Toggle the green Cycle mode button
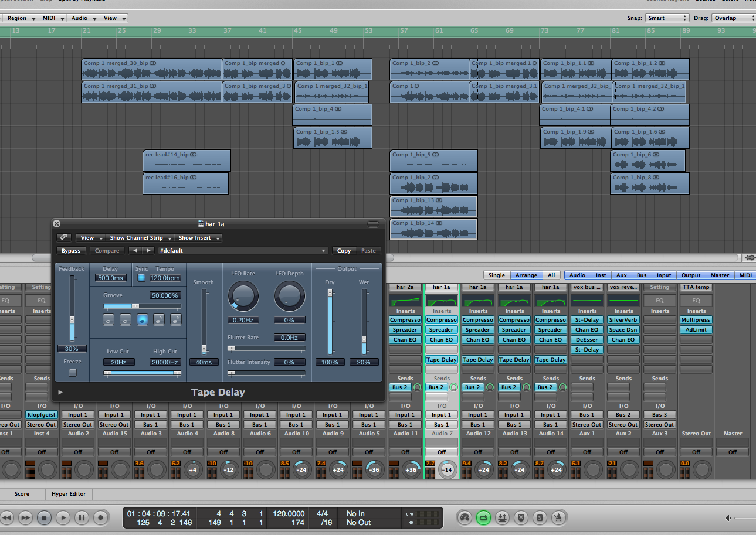The height and width of the screenshot is (535, 756). pos(484,517)
